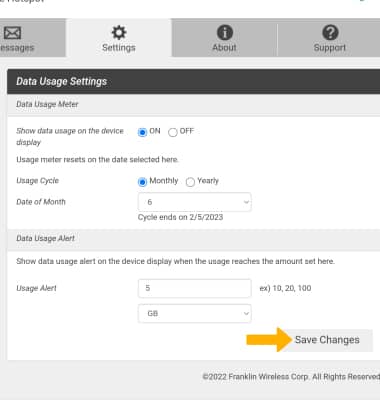Click the Data Usage Meter section label
Image resolution: width=380 pixels, height=400 pixels.
pyautogui.click(x=47, y=104)
